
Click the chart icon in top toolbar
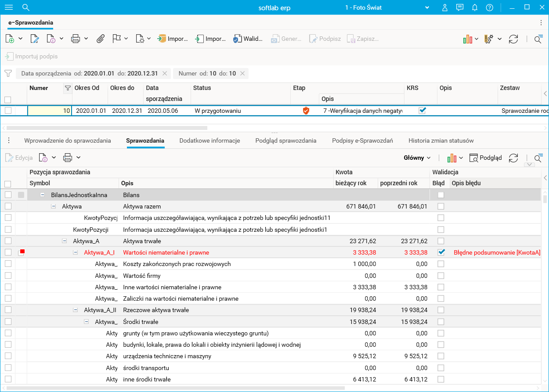[467, 39]
